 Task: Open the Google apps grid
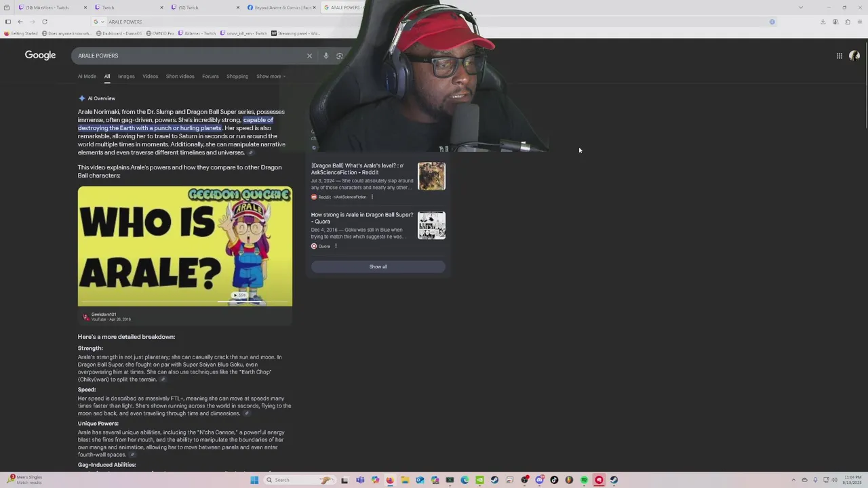pos(840,56)
